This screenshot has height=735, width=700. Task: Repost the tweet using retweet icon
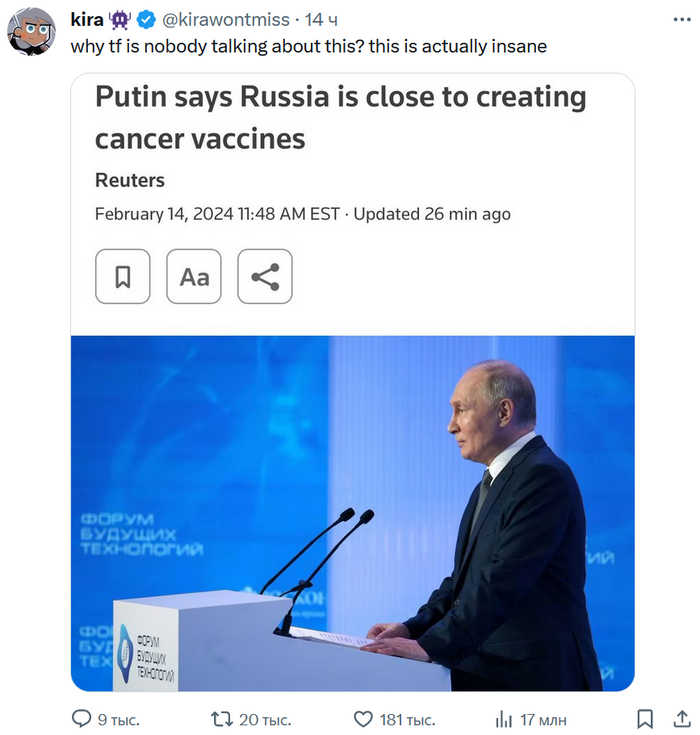pos(223,719)
